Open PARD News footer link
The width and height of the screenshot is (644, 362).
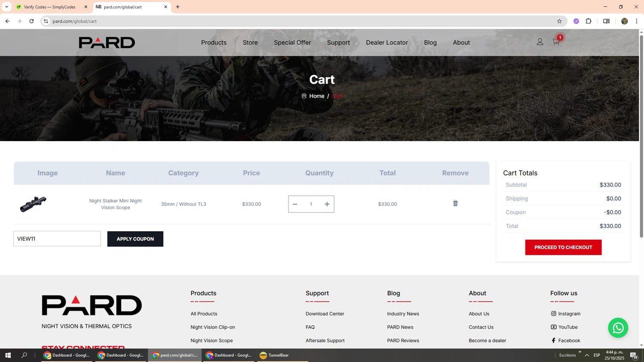[400, 327]
